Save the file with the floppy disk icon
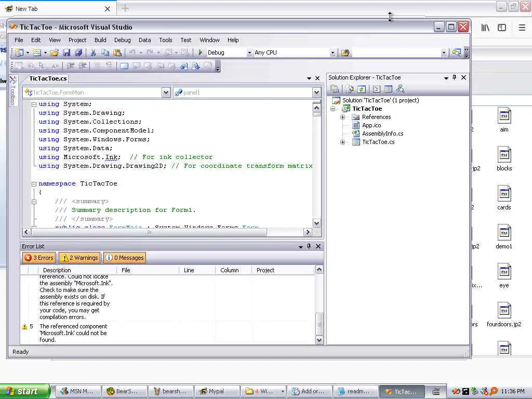This screenshot has height=399, width=532. tap(66, 52)
